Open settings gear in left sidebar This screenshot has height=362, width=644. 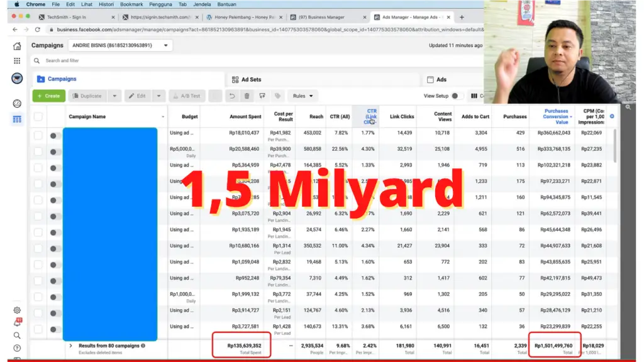pos(17,310)
